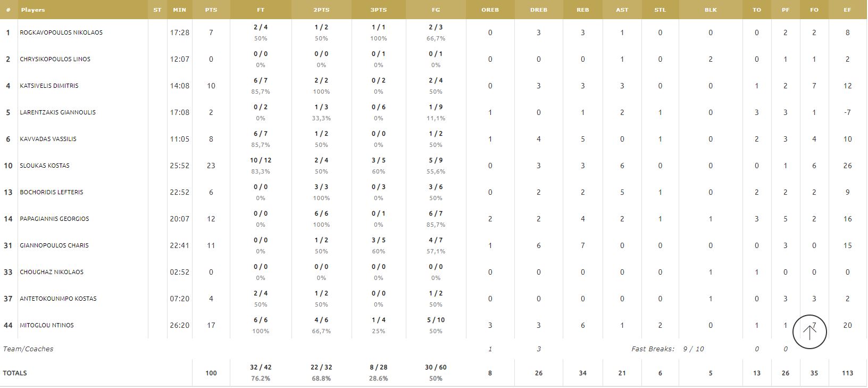The image size is (868, 388).
Task: Open Antetokounmpo Kostas player page
Action: click(x=58, y=299)
